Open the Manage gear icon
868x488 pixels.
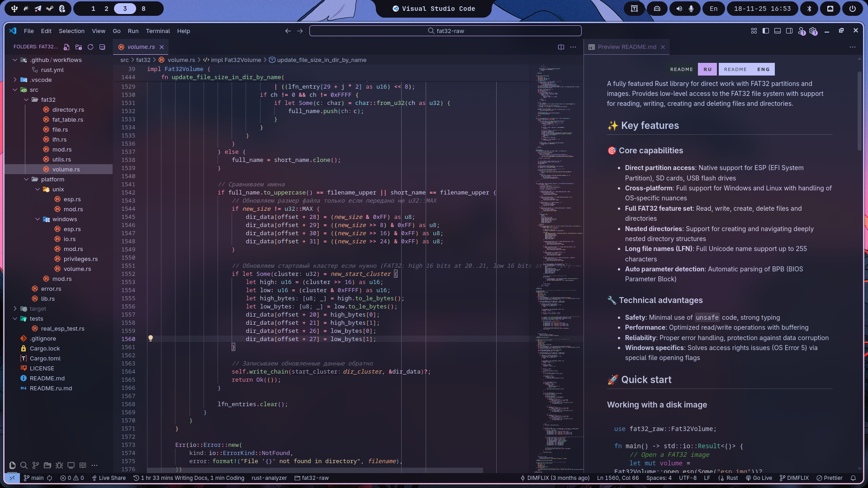[813, 31]
